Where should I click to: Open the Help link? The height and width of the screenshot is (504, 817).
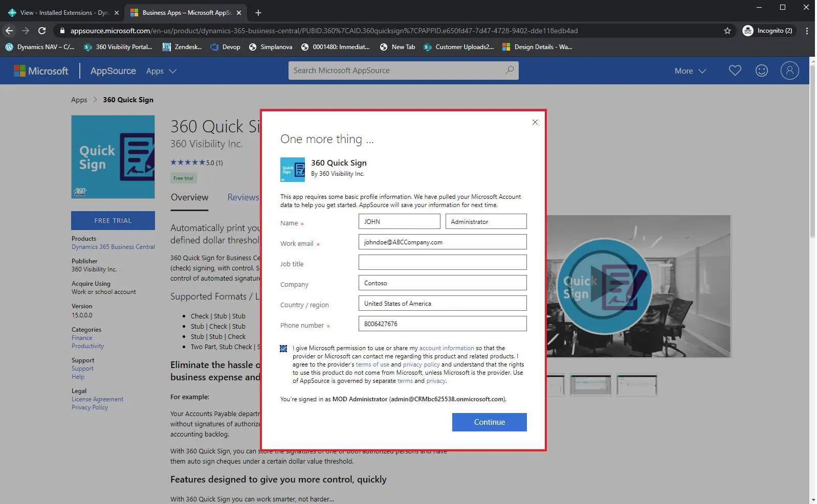[78, 377]
